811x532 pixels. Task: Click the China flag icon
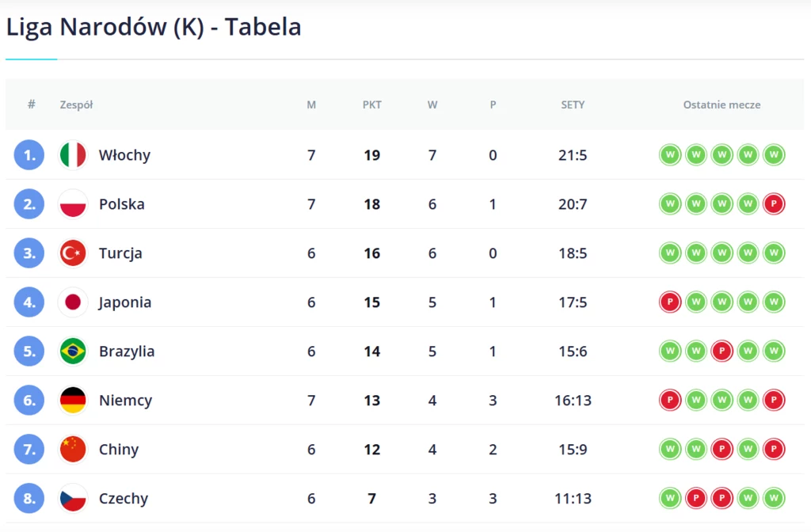coord(73,450)
